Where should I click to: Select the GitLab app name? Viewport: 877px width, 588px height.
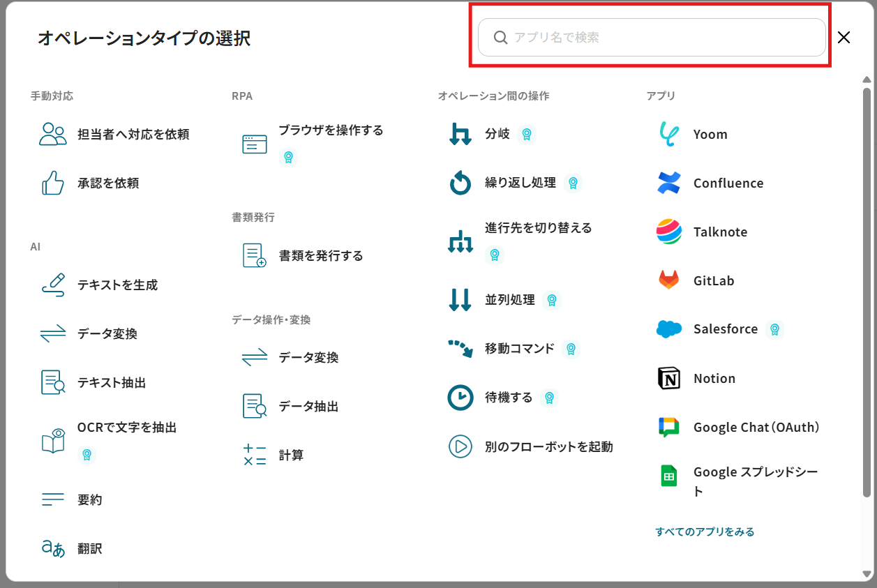(714, 280)
